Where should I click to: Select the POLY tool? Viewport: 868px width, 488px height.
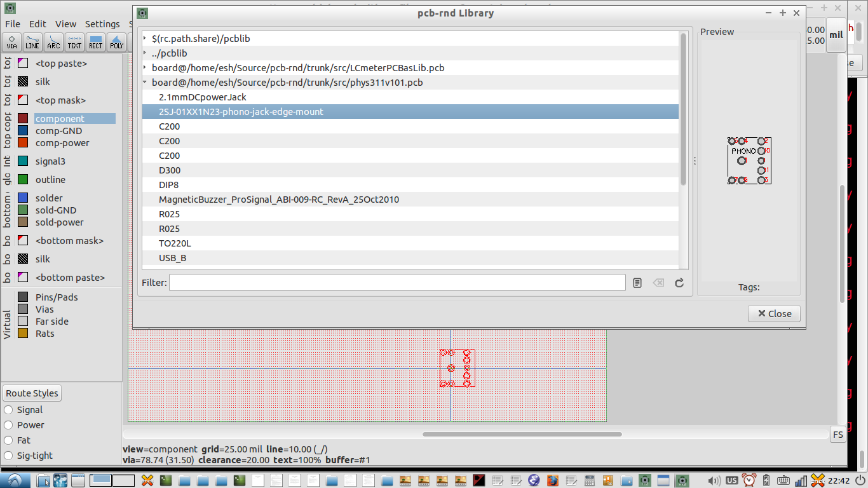[116, 42]
